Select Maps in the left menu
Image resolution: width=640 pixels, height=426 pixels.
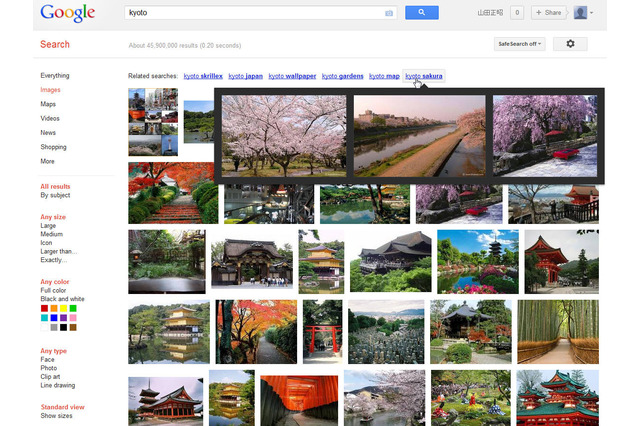pyautogui.click(x=48, y=104)
